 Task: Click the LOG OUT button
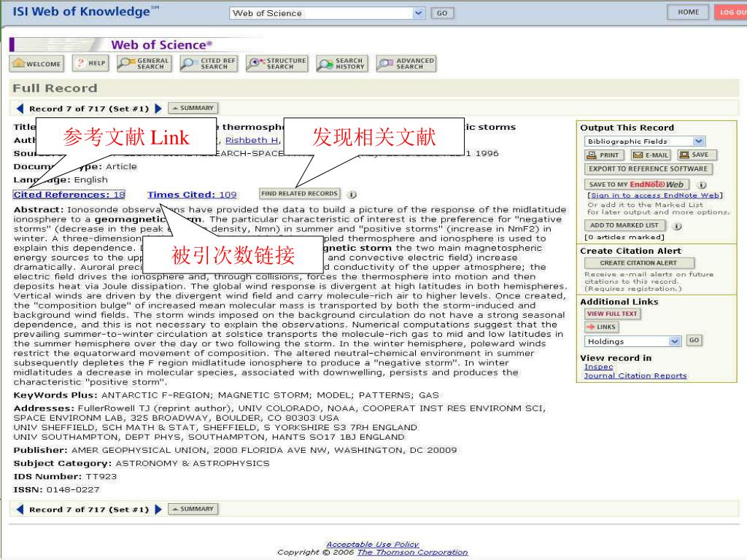[731, 12]
